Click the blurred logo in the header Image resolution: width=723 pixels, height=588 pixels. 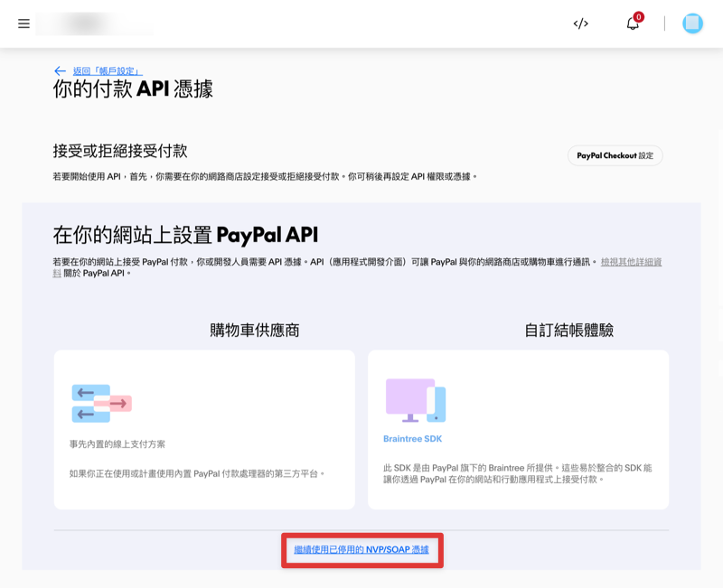(x=95, y=24)
